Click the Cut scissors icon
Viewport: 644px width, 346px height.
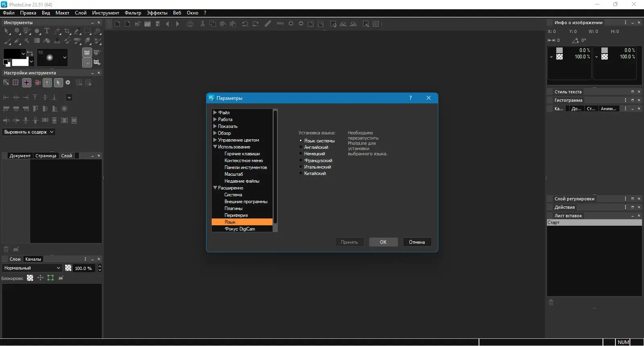click(x=202, y=24)
